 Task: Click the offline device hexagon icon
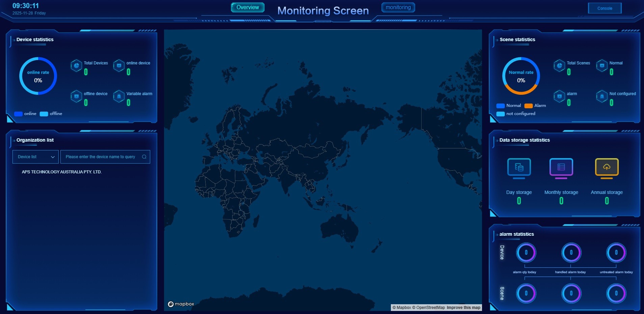[76, 96]
